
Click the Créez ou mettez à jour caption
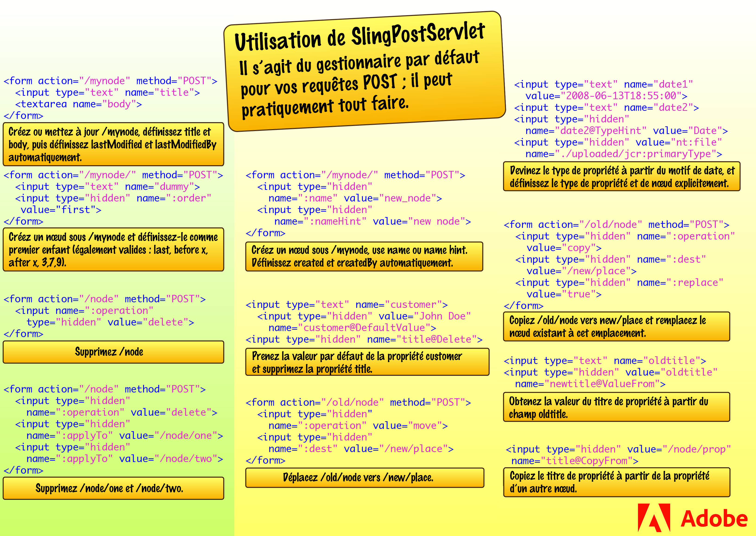coord(113,144)
